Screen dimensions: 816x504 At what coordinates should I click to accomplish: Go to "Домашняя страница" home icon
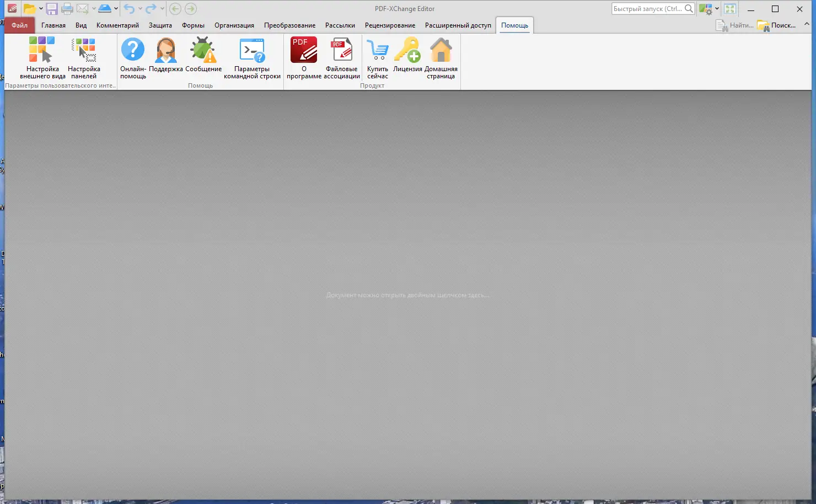point(441,58)
